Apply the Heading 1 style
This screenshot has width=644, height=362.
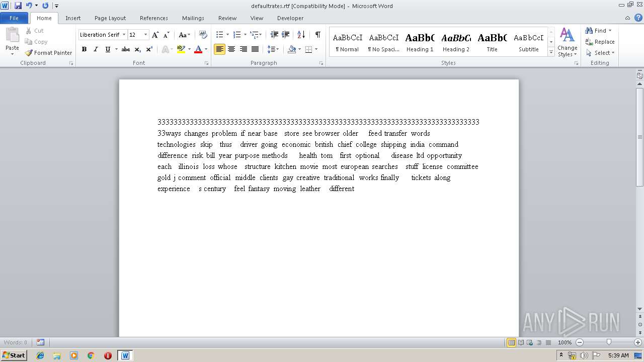(x=420, y=42)
